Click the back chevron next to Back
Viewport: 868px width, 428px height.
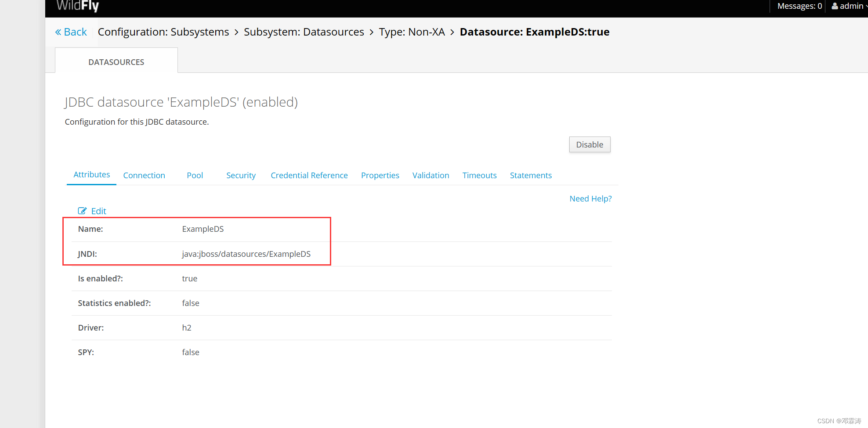58,32
